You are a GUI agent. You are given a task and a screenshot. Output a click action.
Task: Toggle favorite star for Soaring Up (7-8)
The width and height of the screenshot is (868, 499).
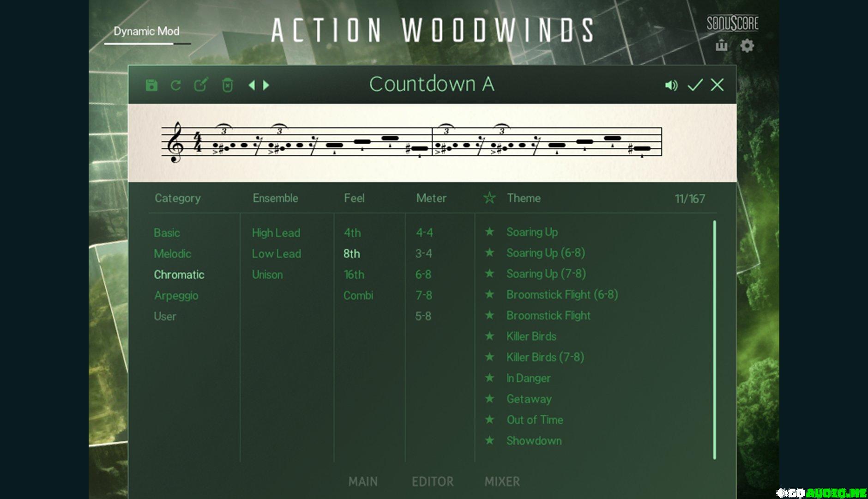[x=489, y=273]
